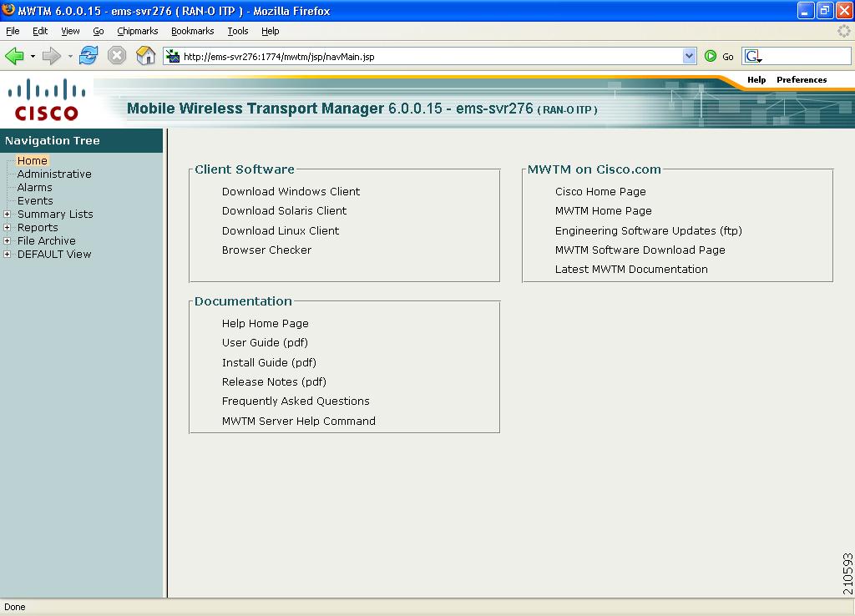
Task: Click the site icon in the address bar
Action: point(173,56)
